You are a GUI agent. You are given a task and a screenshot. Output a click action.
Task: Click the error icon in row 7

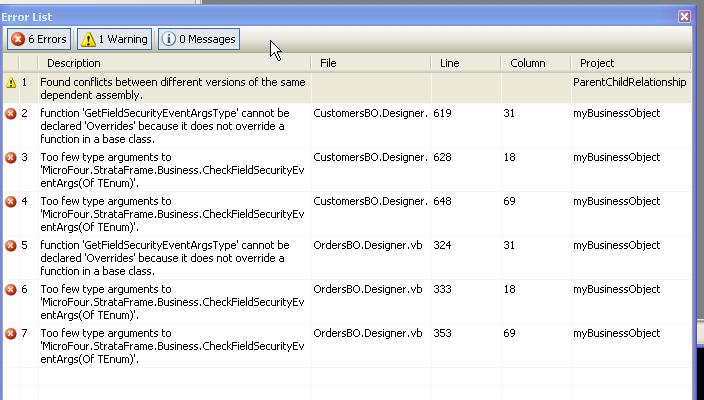pos(11,334)
